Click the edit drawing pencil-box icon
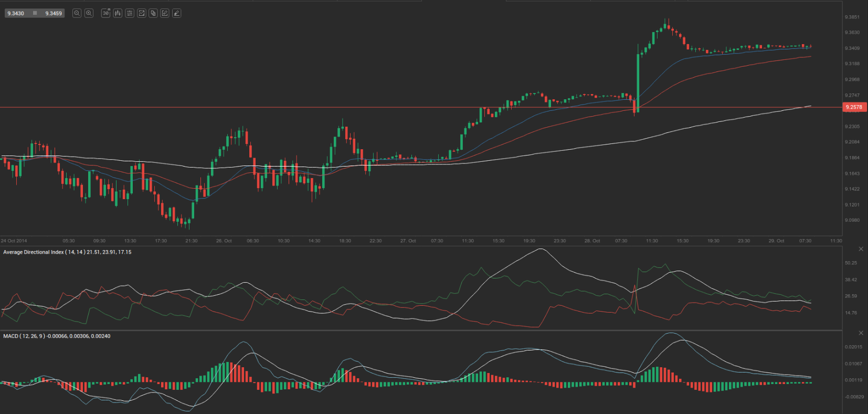The image size is (868, 414). [165, 13]
